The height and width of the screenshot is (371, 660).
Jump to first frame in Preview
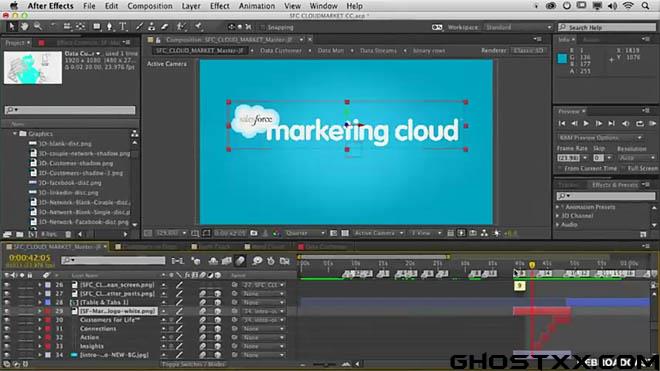coord(562,123)
